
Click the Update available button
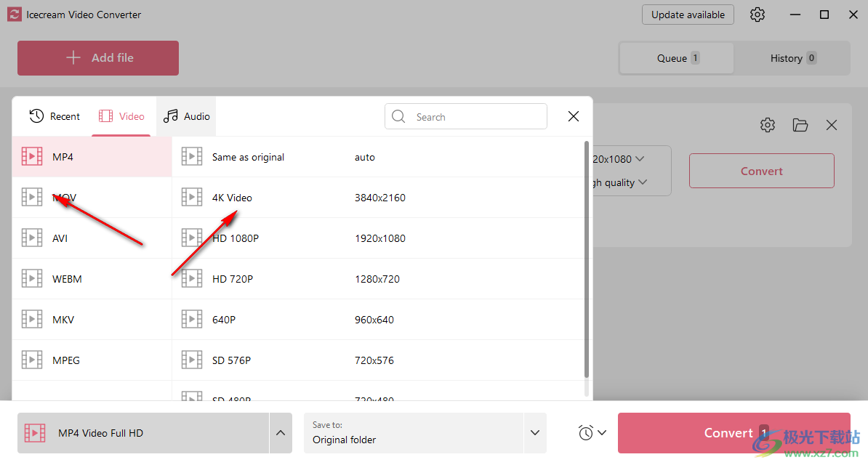click(x=688, y=15)
